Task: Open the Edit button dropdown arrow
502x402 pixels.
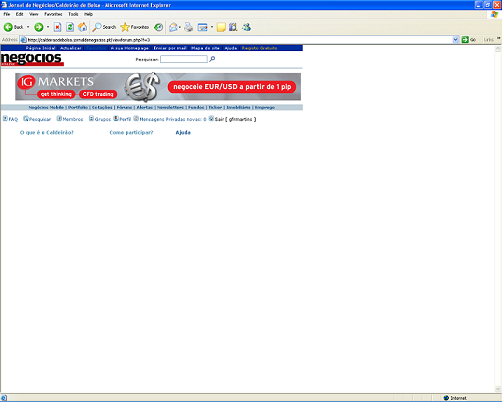Action: click(x=212, y=27)
